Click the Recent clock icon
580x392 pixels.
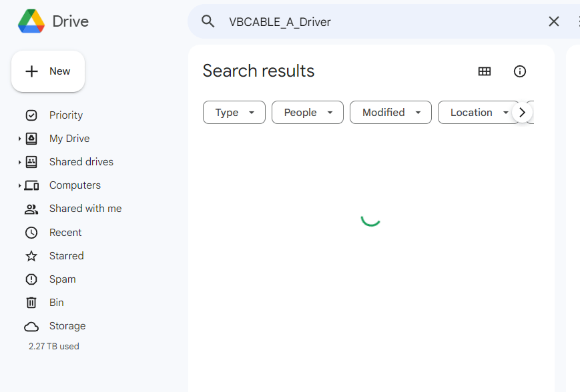[31, 233]
